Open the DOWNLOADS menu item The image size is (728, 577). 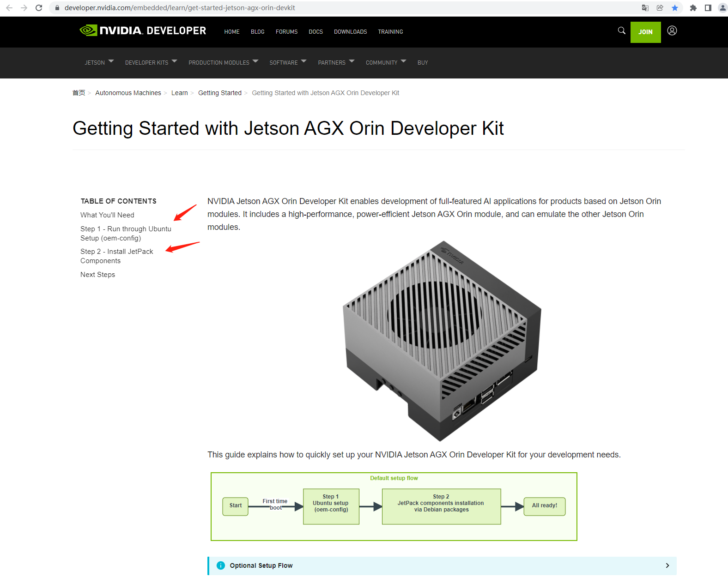point(351,32)
